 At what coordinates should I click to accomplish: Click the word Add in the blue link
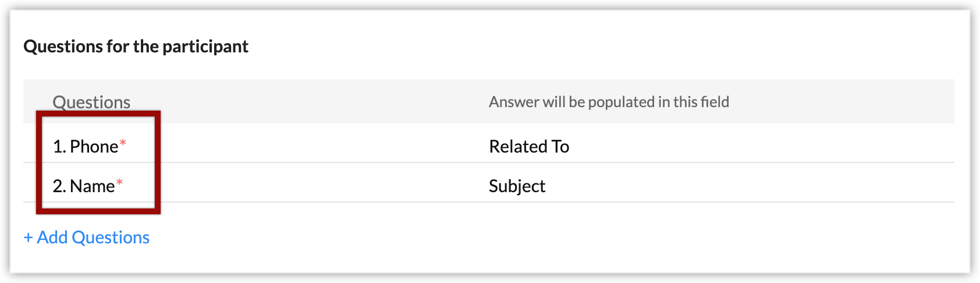52,238
